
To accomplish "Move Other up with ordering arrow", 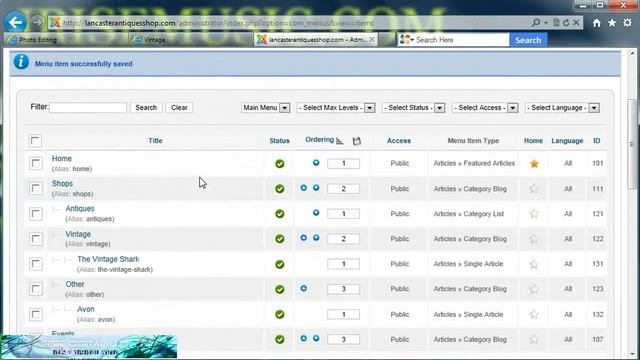I will pos(304,288).
